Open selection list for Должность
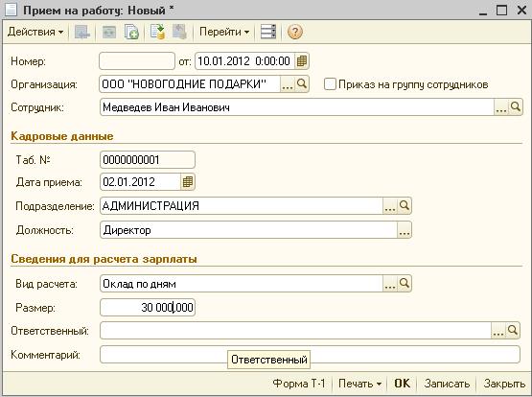Viewport: 532px width, 397px height. [x=405, y=230]
